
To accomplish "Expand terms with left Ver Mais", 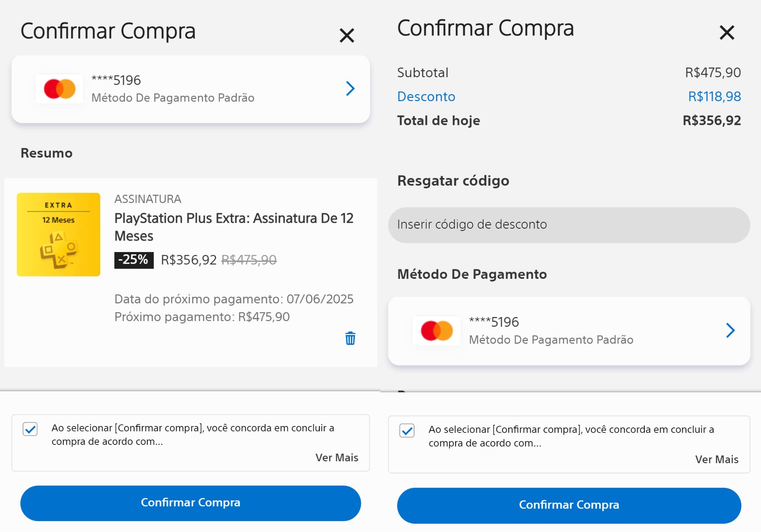I will point(337,458).
